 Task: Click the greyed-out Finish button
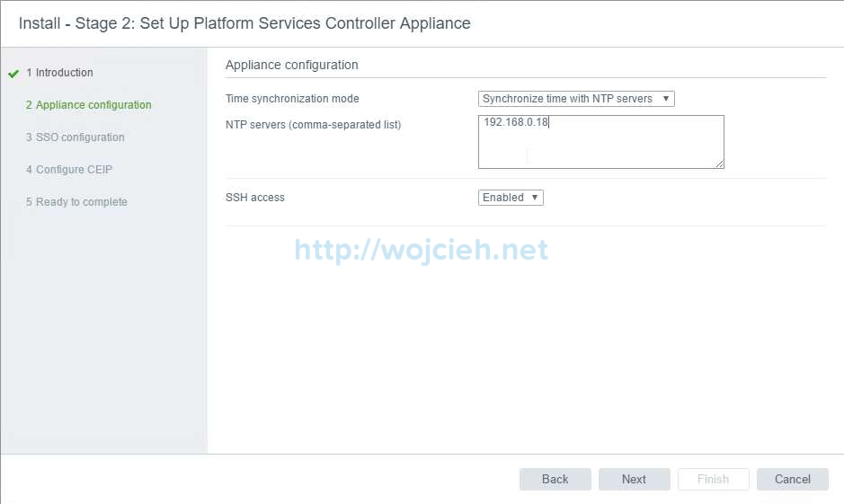coord(713,479)
